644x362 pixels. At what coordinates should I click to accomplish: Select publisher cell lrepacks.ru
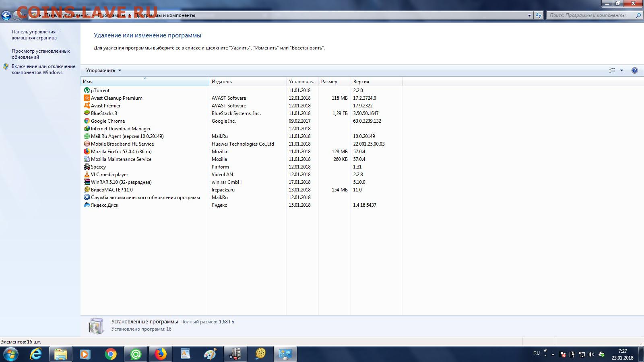click(223, 190)
